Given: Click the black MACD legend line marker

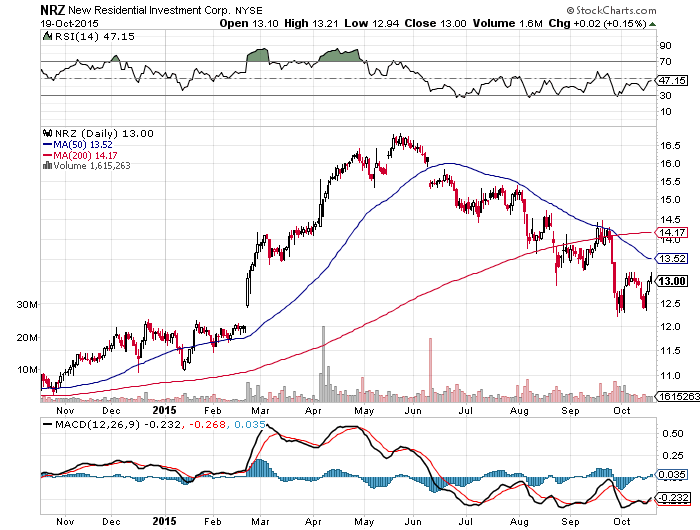Looking at the screenshot, I should (x=47, y=425).
